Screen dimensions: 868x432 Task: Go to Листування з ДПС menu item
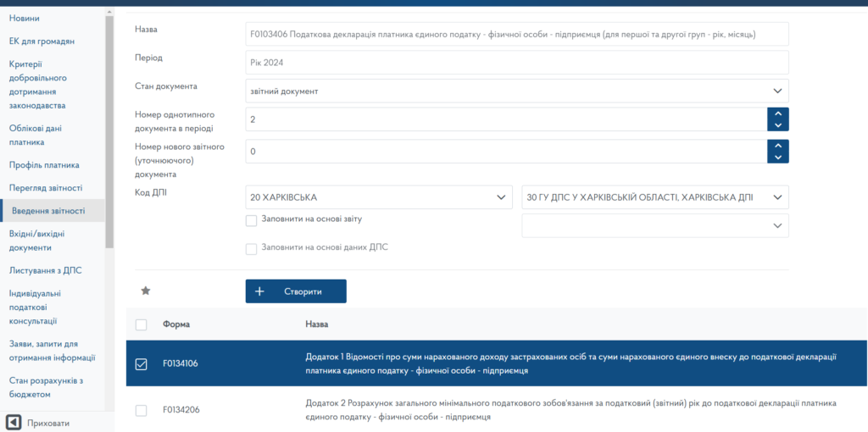click(x=45, y=271)
